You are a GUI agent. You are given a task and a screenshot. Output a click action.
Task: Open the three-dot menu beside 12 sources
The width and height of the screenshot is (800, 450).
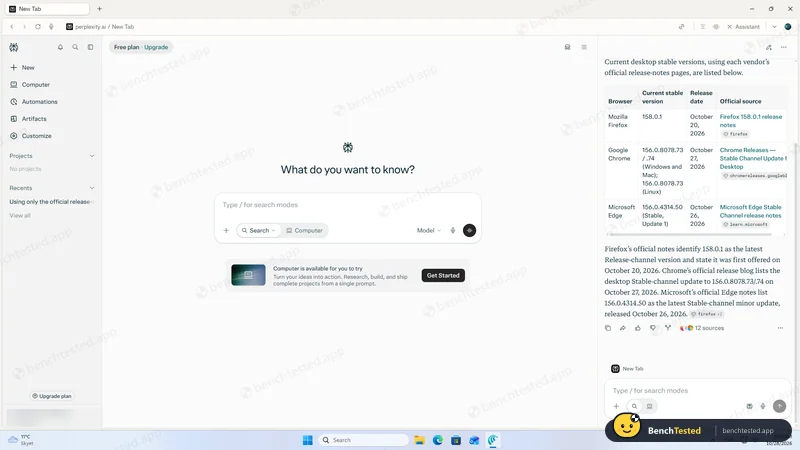[780, 328]
